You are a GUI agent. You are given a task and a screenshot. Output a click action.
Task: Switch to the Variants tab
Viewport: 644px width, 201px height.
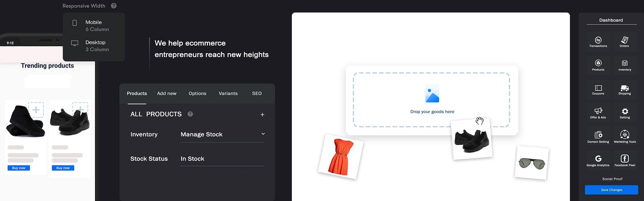[x=228, y=93]
